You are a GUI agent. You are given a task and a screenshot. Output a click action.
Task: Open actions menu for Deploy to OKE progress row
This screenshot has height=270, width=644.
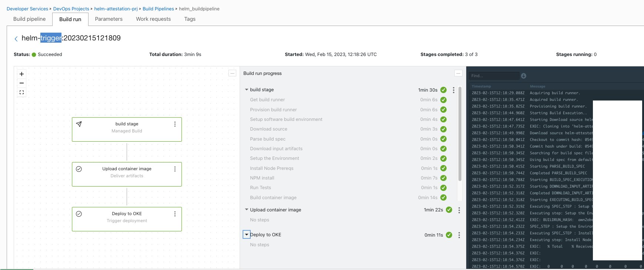[x=459, y=235]
